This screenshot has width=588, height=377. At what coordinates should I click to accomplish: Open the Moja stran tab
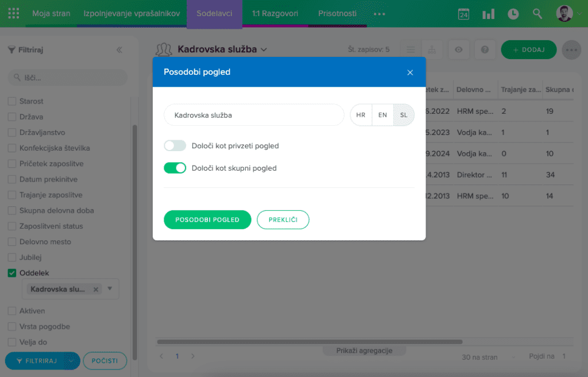pos(51,14)
